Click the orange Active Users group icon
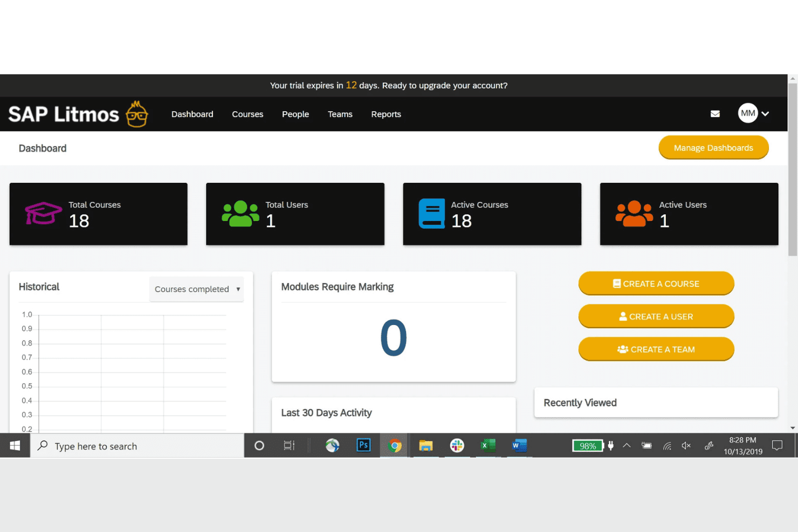Image resolution: width=798 pixels, height=532 pixels. point(634,213)
